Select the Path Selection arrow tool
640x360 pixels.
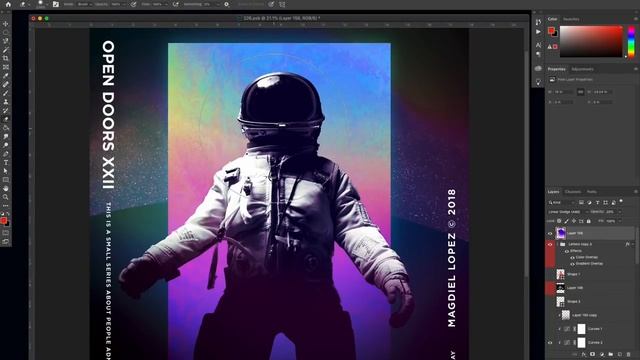click(x=6, y=170)
